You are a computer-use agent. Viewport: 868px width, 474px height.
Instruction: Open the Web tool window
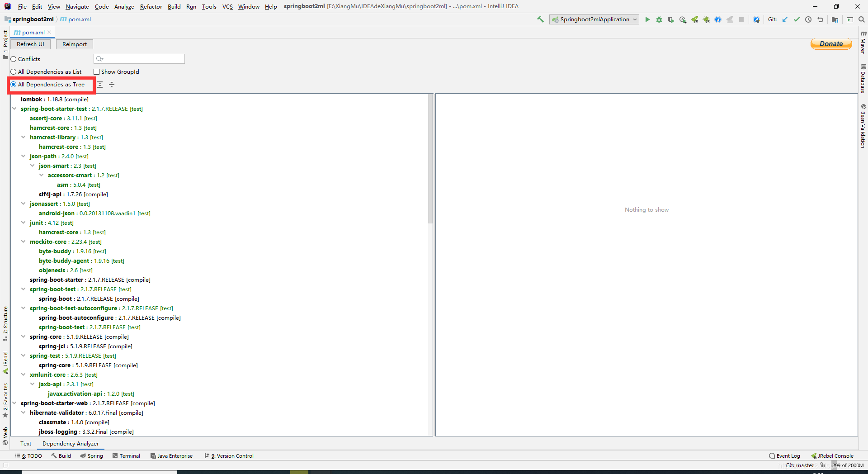click(x=5, y=436)
